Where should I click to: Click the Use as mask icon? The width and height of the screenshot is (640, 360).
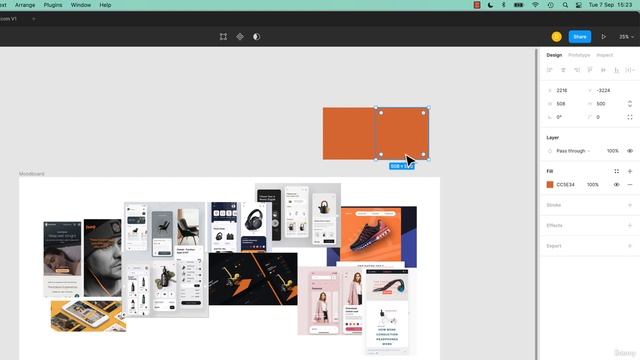click(x=256, y=37)
